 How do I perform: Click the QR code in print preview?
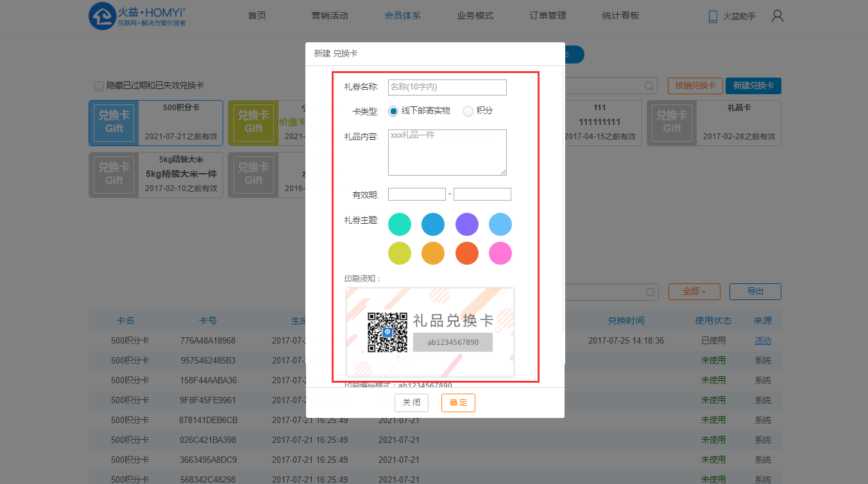point(387,332)
